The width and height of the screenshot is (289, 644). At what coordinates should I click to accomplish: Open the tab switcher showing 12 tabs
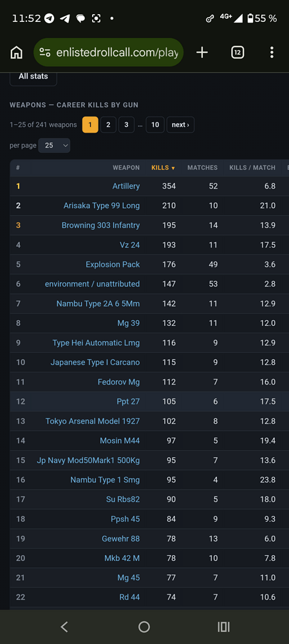point(238,53)
